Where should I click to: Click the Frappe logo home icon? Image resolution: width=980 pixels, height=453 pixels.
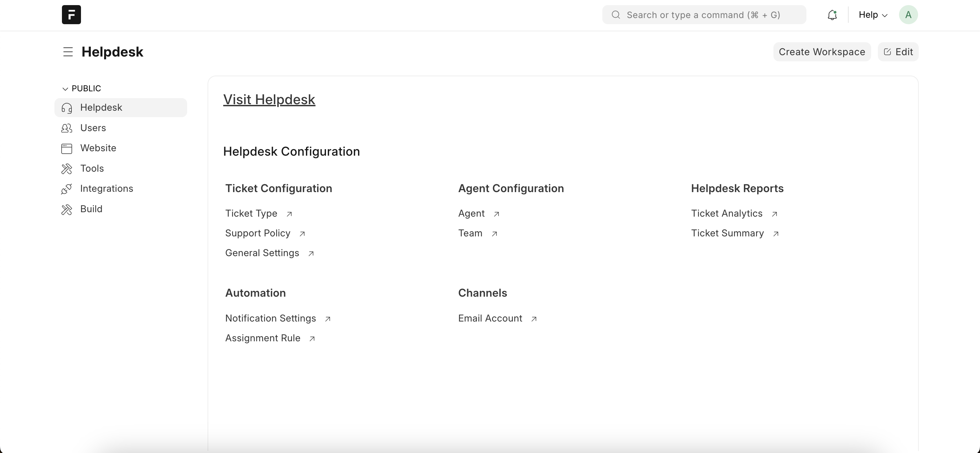click(71, 15)
